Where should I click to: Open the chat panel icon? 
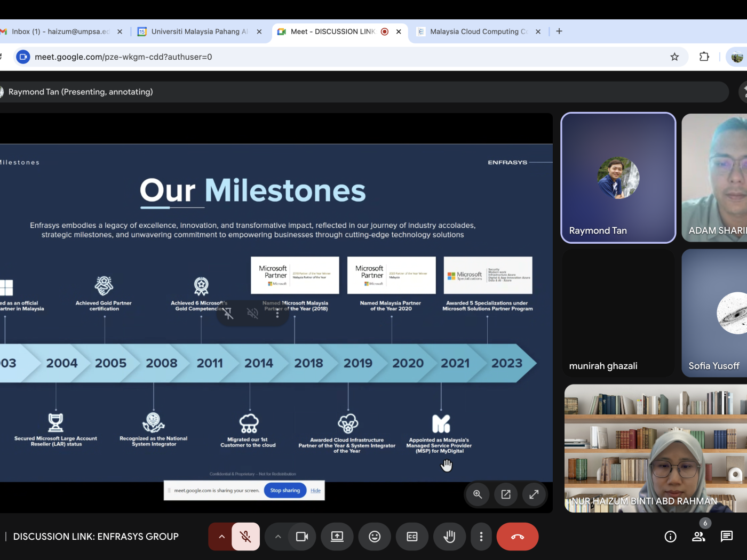[726, 537]
